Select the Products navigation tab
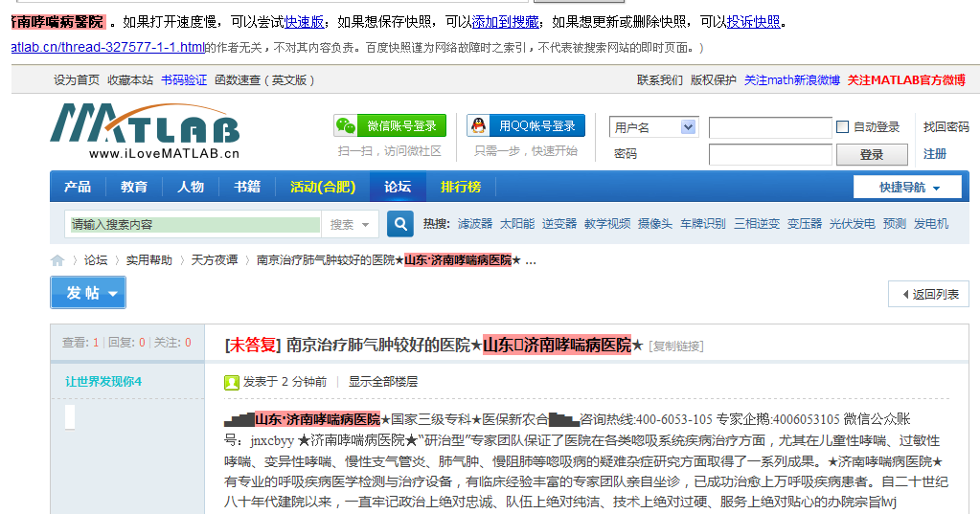 coord(78,187)
